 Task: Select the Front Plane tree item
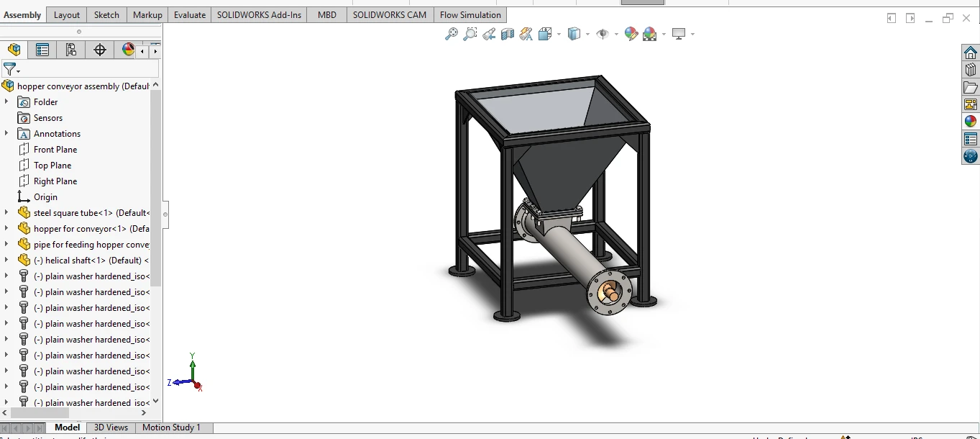click(55, 150)
